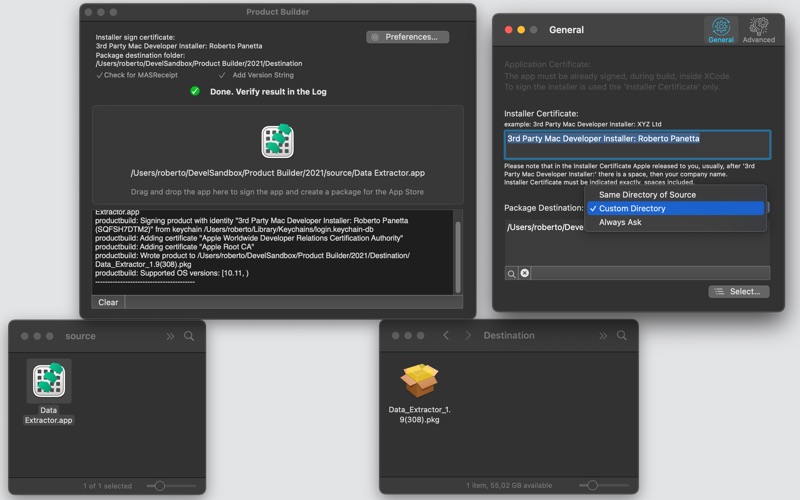Click the 'Data_Extractor_1.9(308).pkg' file name label
Viewport: 800px width, 500px height.
pyautogui.click(x=419, y=414)
